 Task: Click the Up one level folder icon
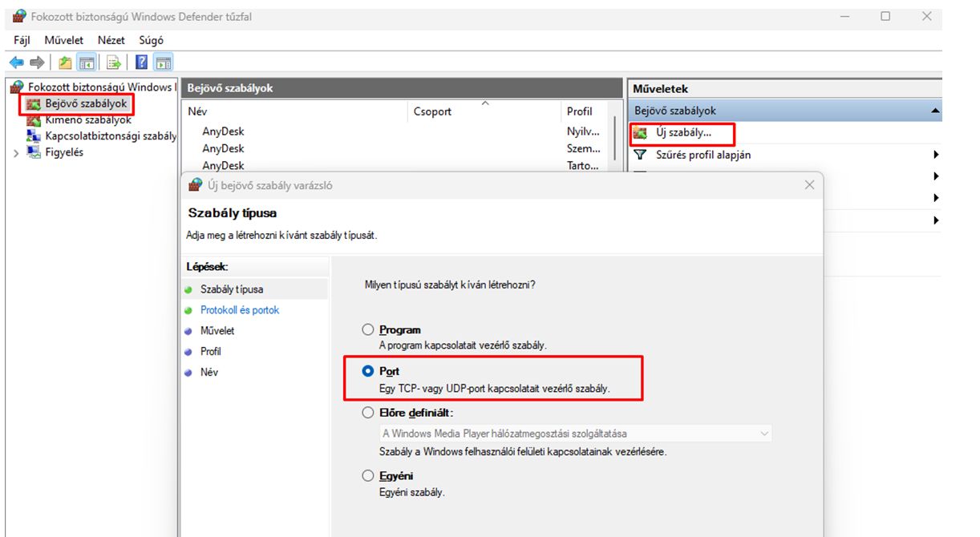pyautogui.click(x=65, y=63)
